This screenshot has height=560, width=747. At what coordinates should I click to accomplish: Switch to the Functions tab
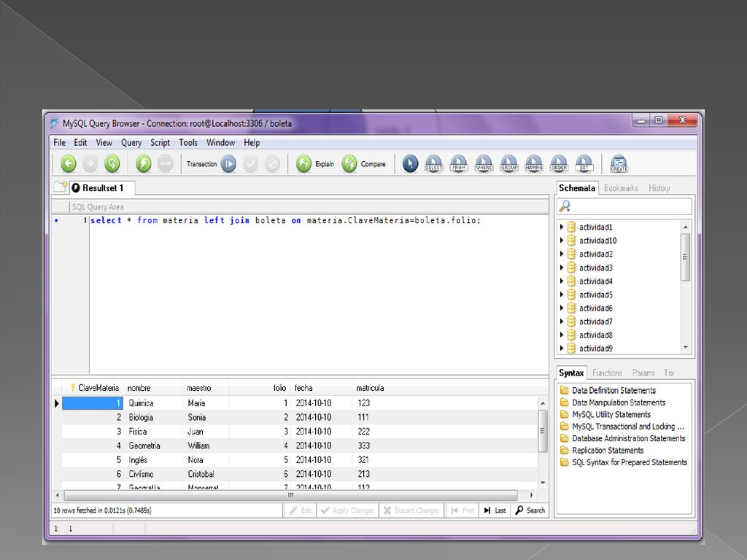click(607, 373)
